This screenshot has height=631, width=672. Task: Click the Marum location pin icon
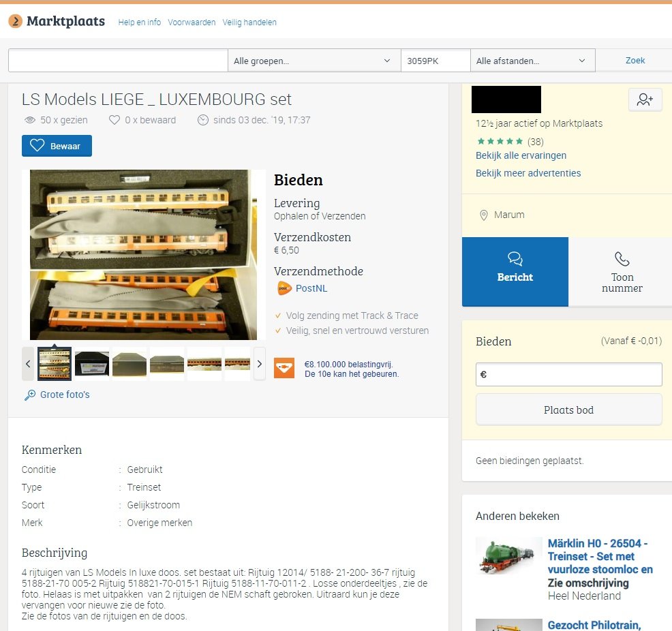[x=483, y=215]
